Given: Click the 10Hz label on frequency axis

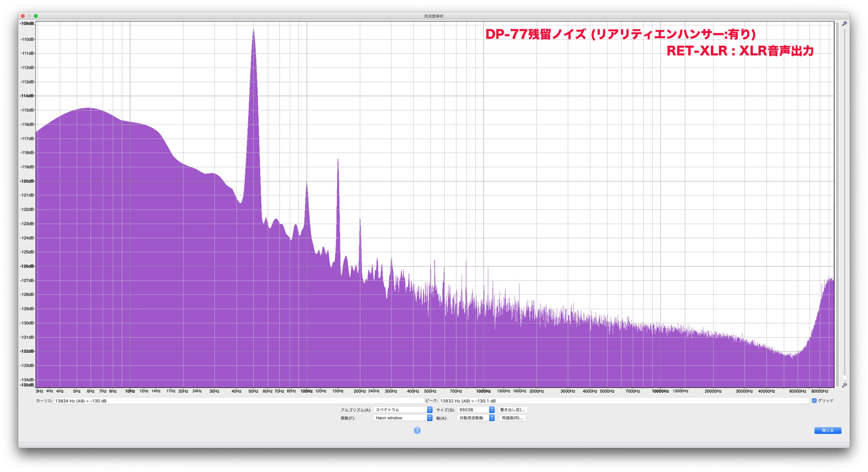Looking at the screenshot, I should pyautogui.click(x=130, y=391).
